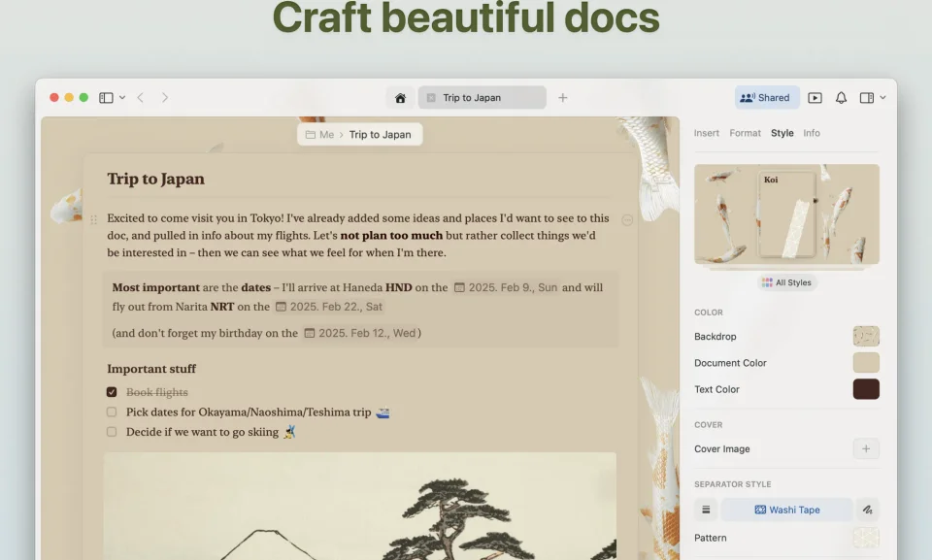932x560 pixels.
Task: Select the hand-drawn separator style
Action: coord(867,510)
